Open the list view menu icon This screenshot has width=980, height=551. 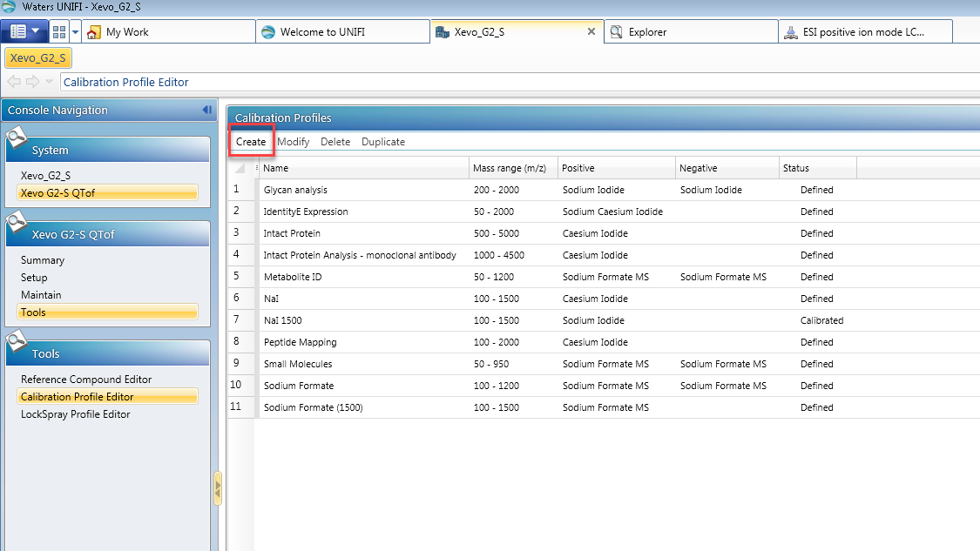(18, 32)
